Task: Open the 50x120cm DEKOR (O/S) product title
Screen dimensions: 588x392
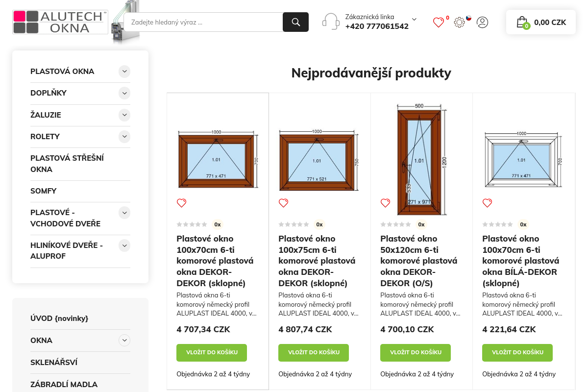Action: (418, 261)
